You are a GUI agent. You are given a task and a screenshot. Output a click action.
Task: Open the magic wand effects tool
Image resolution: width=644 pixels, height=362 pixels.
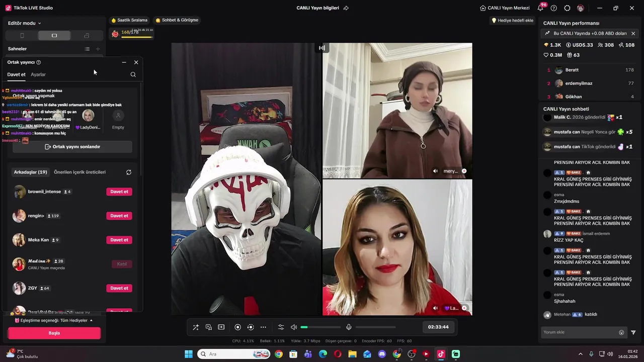pos(196,327)
